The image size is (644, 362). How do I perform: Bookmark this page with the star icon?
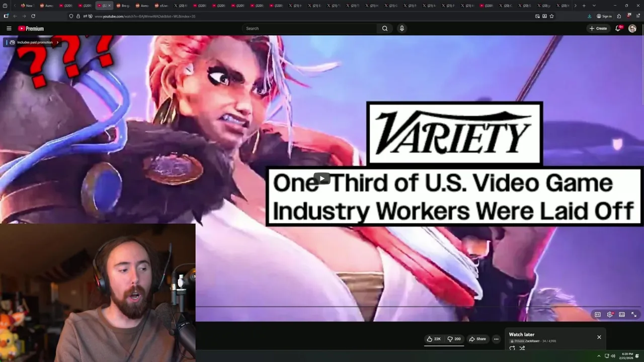pyautogui.click(x=551, y=16)
